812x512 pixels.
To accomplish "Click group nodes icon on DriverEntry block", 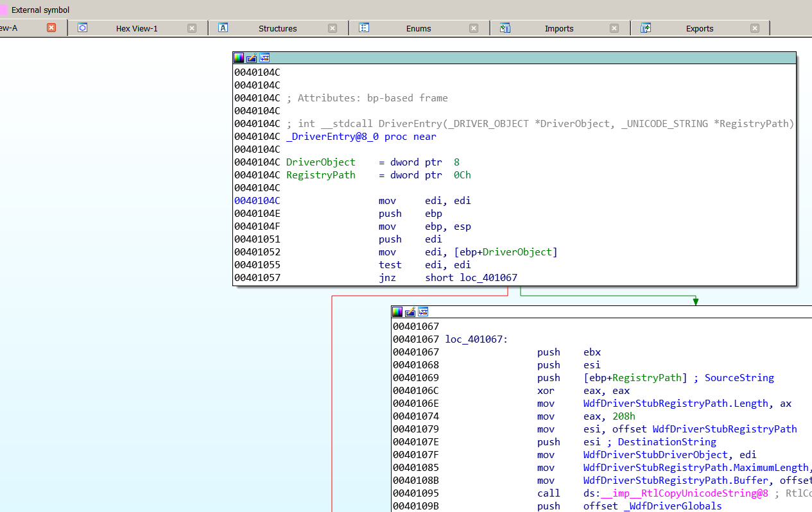I will [x=264, y=58].
